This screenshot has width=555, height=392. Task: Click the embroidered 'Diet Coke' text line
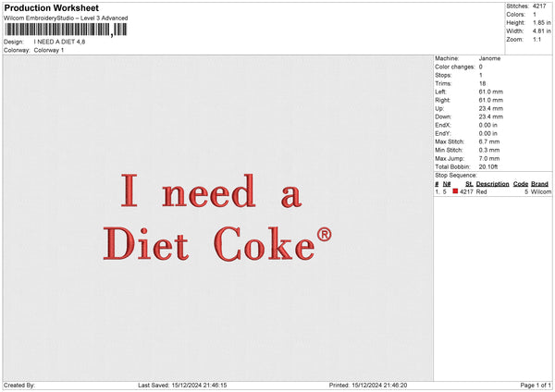pyautogui.click(x=209, y=243)
